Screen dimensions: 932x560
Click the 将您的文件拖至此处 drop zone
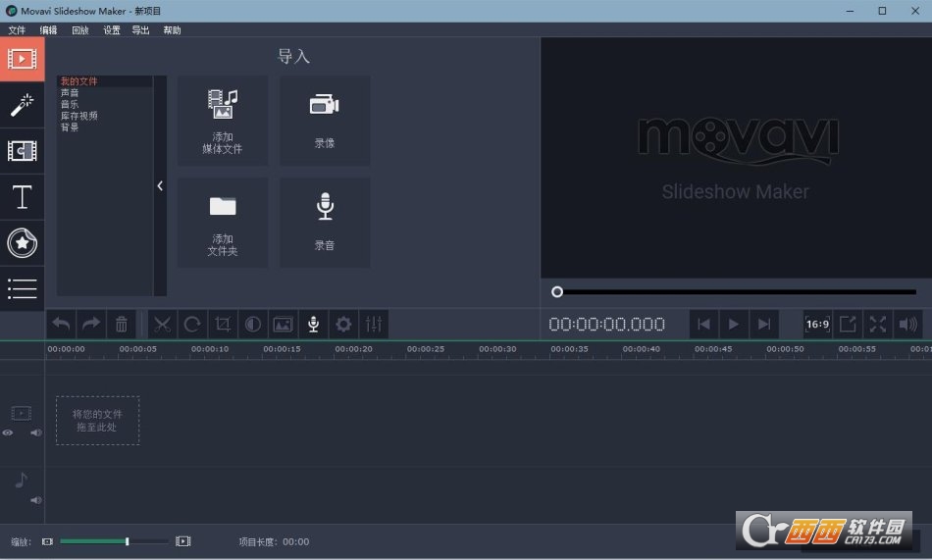(97, 421)
